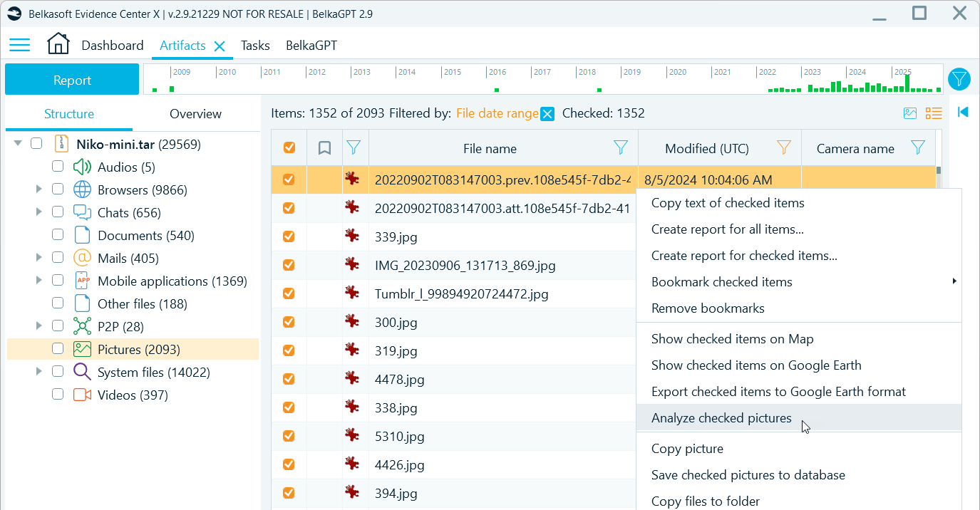
Task: Uncheck the row checkbox for 339.jpg
Action: (x=288, y=236)
